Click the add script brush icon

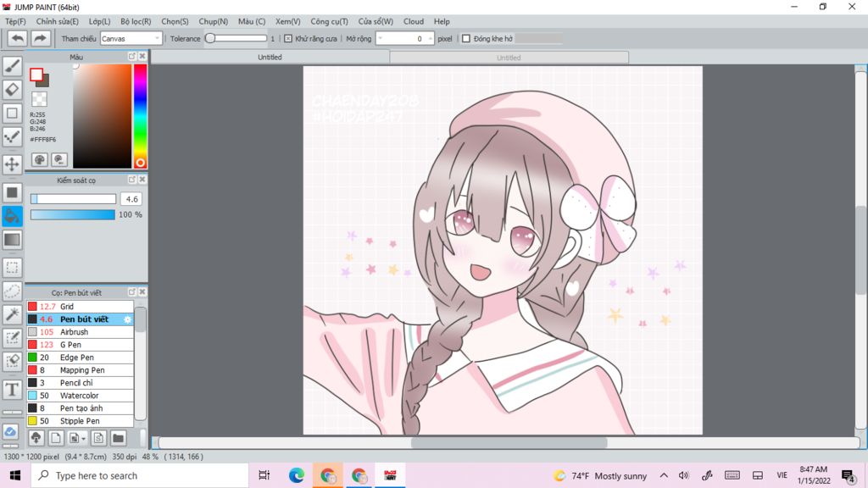tap(98, 438)
